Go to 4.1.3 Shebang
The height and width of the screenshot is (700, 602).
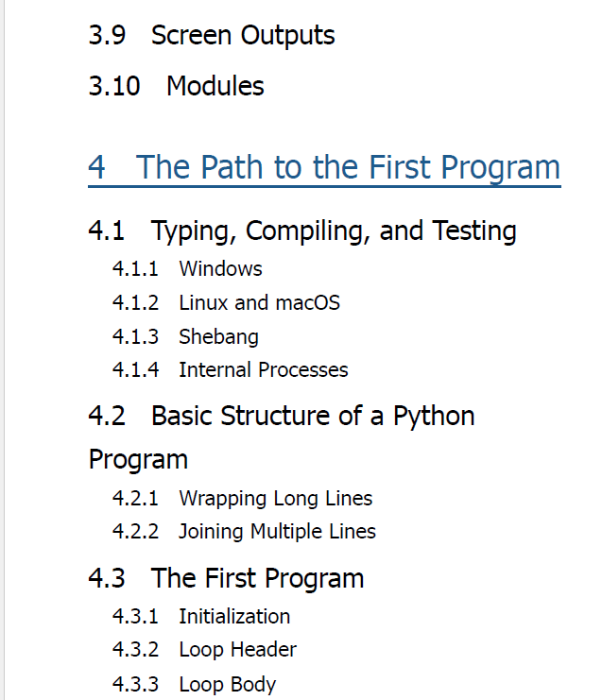click(x=185, y=336)
